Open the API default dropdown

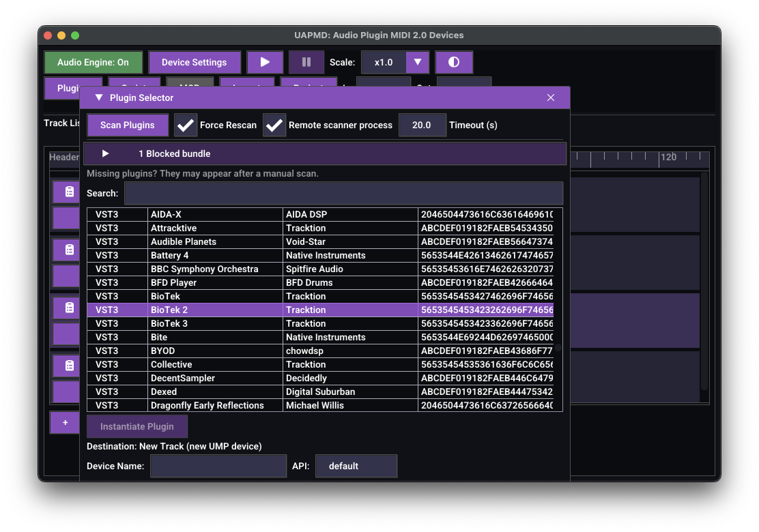pos(356,466)
